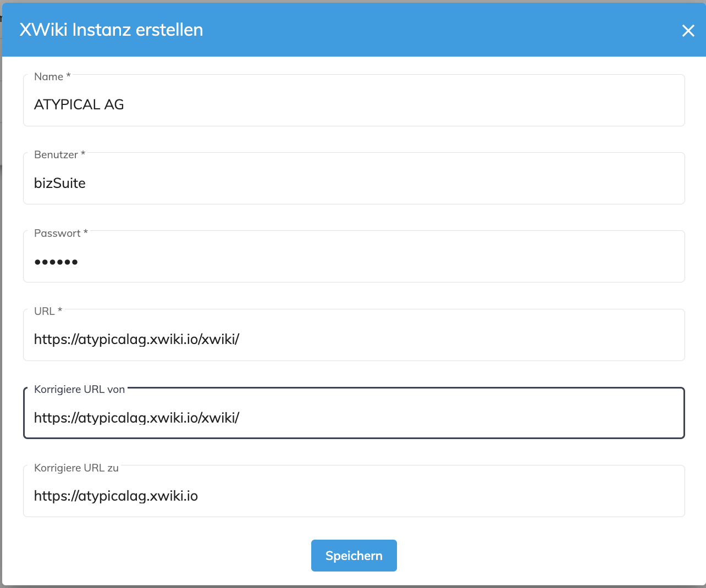Focus the Korrigiere URL von field
This screenshot has height=588, width=706.
pyautogui.click(x=354, y=413)
